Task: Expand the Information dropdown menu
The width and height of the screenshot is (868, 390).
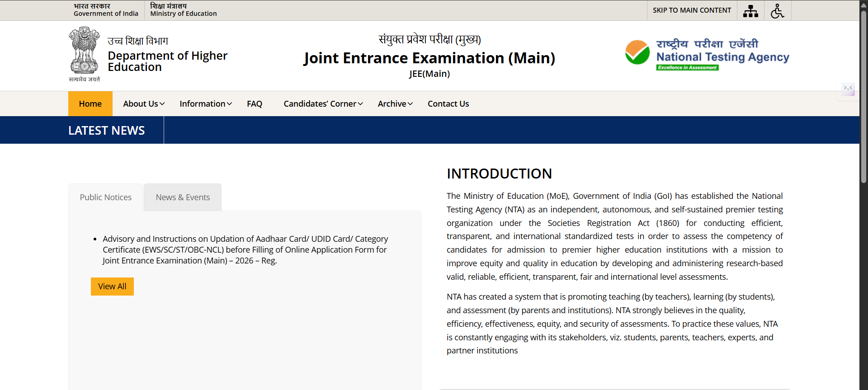Action: (206, 103)
